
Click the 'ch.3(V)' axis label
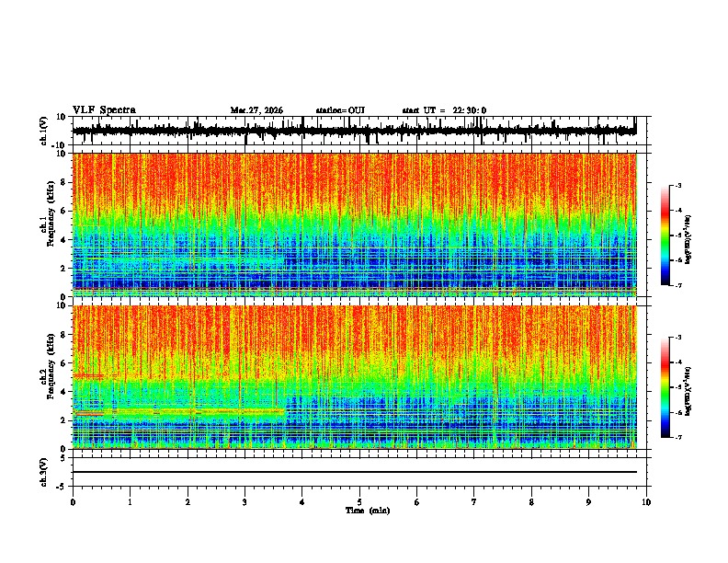pos(44,472)
